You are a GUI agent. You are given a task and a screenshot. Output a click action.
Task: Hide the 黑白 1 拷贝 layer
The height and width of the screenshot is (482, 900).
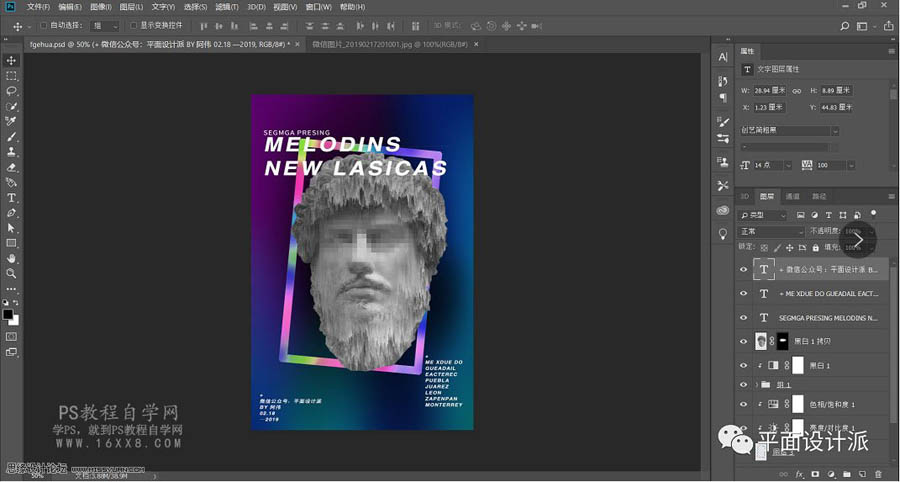click(744, 341)
